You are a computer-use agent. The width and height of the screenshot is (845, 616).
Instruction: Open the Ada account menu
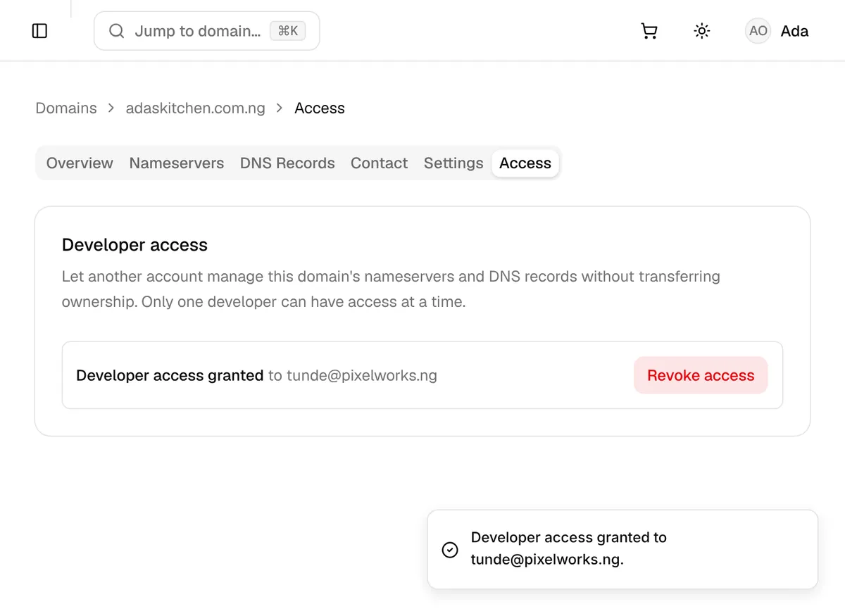[777, 31]
